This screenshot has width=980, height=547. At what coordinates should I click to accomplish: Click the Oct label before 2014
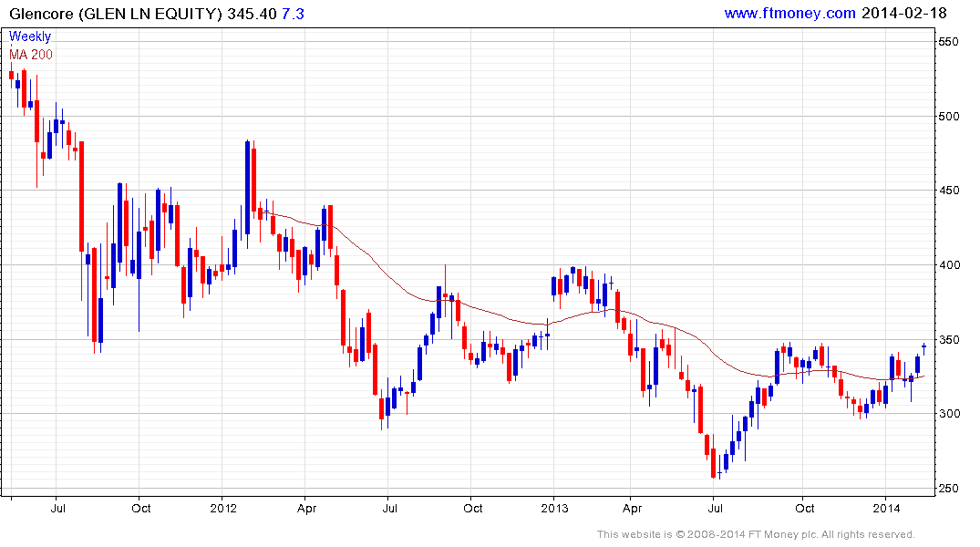coord(804,508)
